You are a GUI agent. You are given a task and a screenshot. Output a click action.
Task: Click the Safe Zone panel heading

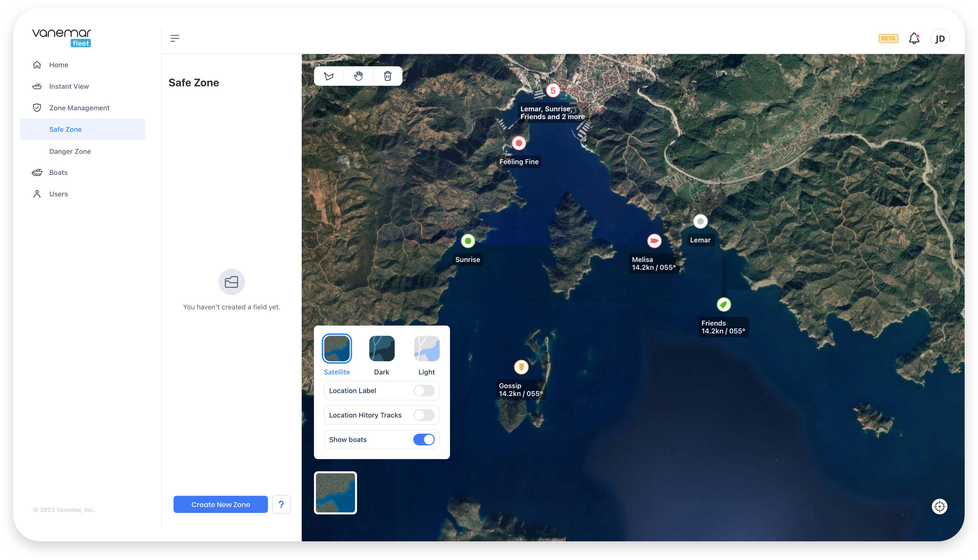pos(193,83)
